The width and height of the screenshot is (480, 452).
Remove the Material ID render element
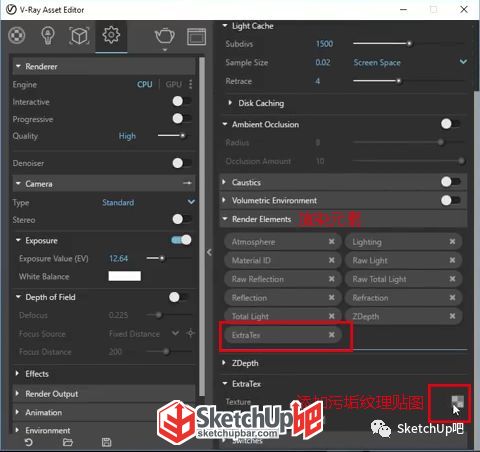pyautogui.click(x=332, y=260)
